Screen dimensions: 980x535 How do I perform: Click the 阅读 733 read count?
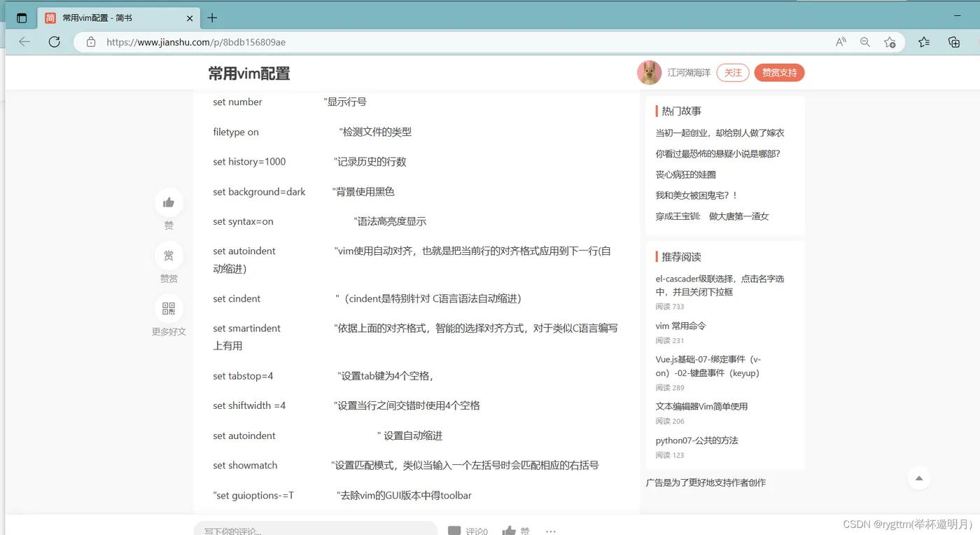click(670, 307)
